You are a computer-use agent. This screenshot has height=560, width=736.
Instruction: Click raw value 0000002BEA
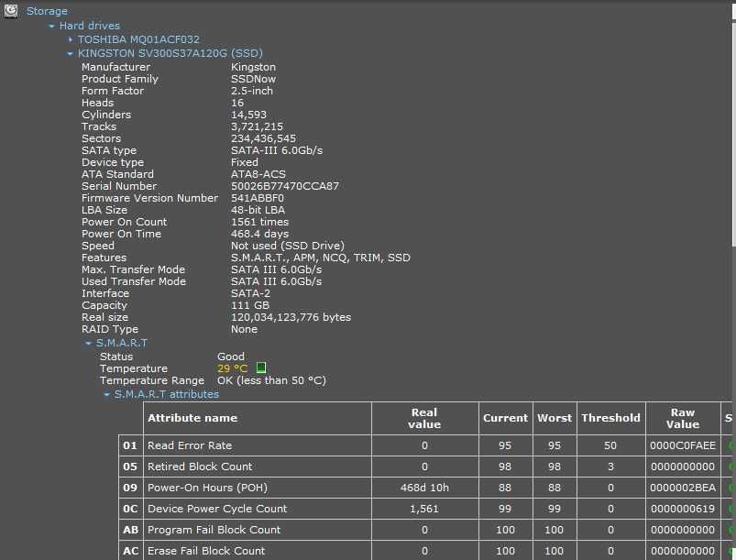(x=683, y=488)
